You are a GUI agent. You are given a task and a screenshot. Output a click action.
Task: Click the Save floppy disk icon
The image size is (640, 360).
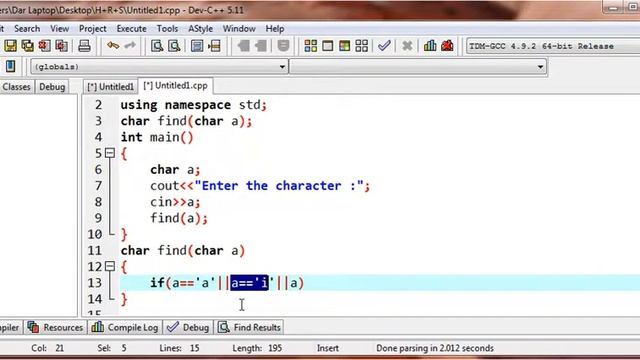click(10, 46)
